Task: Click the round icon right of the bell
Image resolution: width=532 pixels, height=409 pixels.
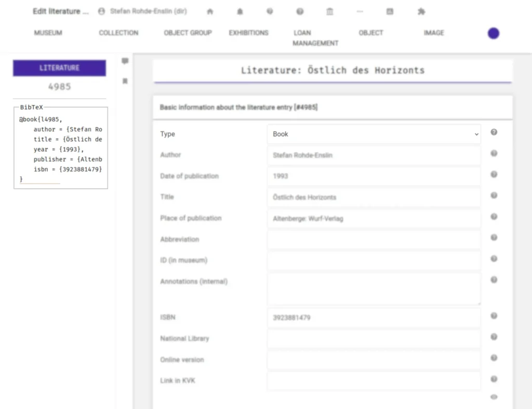Action: point(270,11)
